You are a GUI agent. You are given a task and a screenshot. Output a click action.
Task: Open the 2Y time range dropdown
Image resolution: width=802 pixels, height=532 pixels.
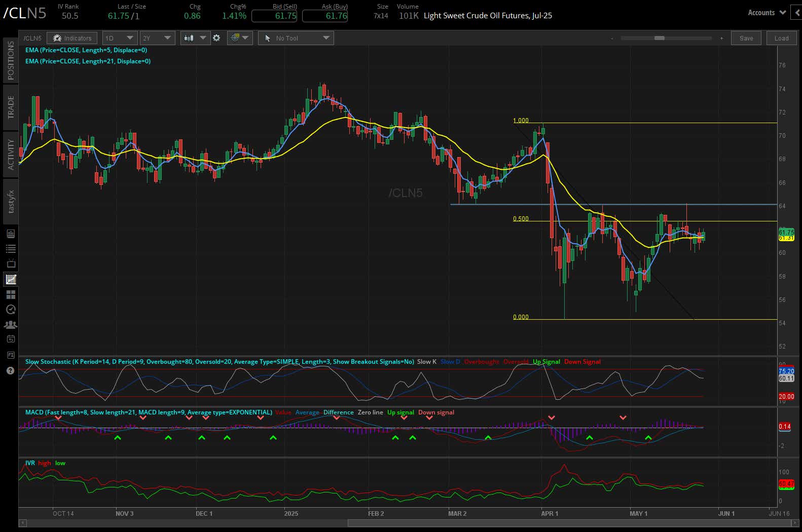[158, 38]
